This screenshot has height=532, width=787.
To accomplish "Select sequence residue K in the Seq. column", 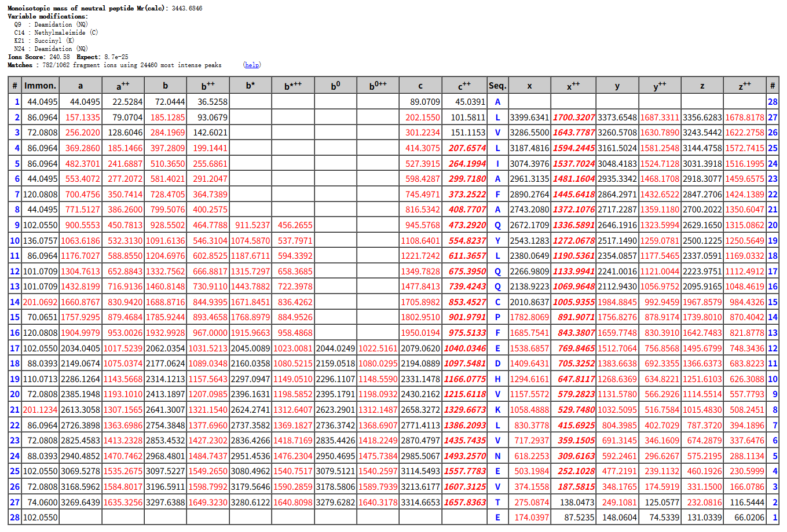I will (x=497, y=410).
